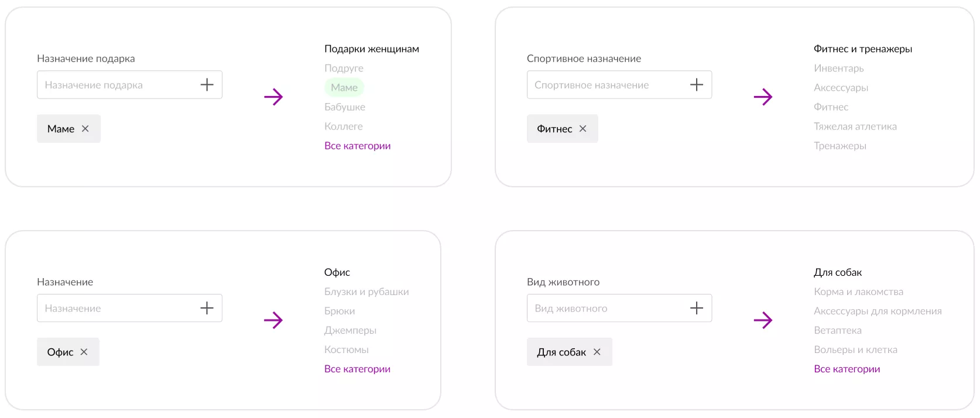Open Все категории under Подарки женщинам
The width and height of the screenshot is (980, 418).
pyautogui.click(x=357, y=146)
